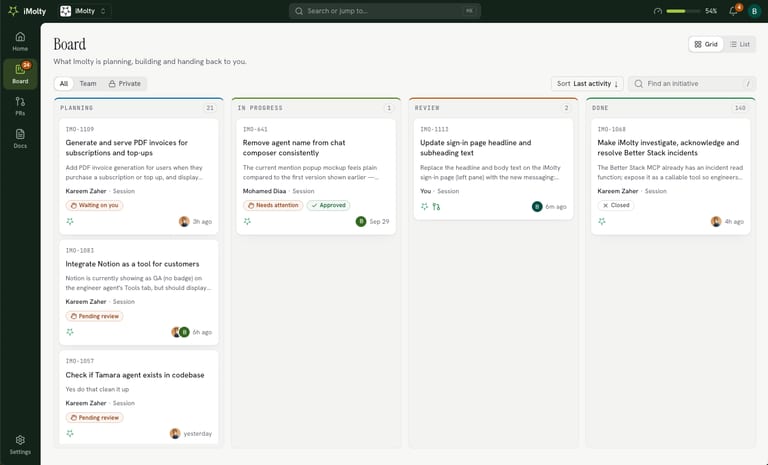Click the sparkle icon on IMO-1109 card
Screen dimensions: 768x465
(70, 221)
